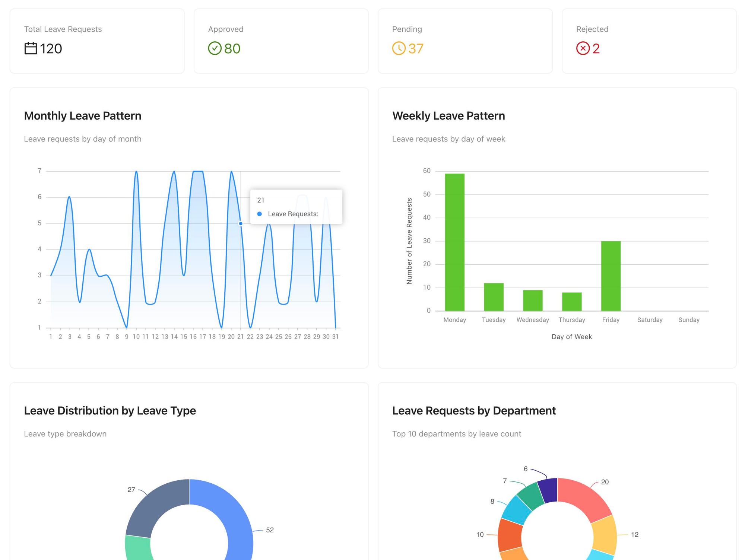Click the calendar icon beside 120

pyautogui.click(x=31, y=48)
